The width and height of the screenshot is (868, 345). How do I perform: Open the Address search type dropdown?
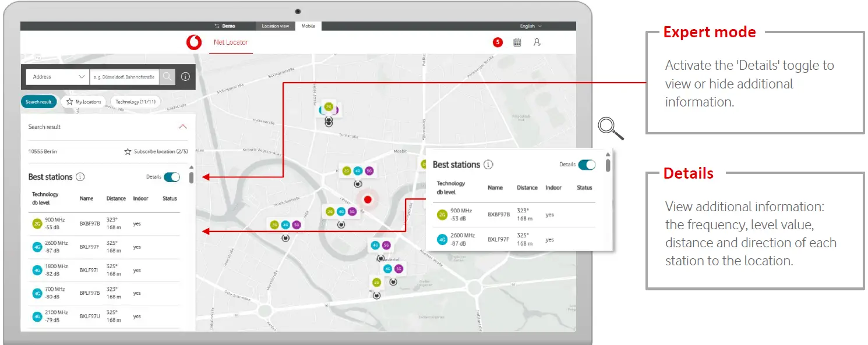[x=58, y=77]
